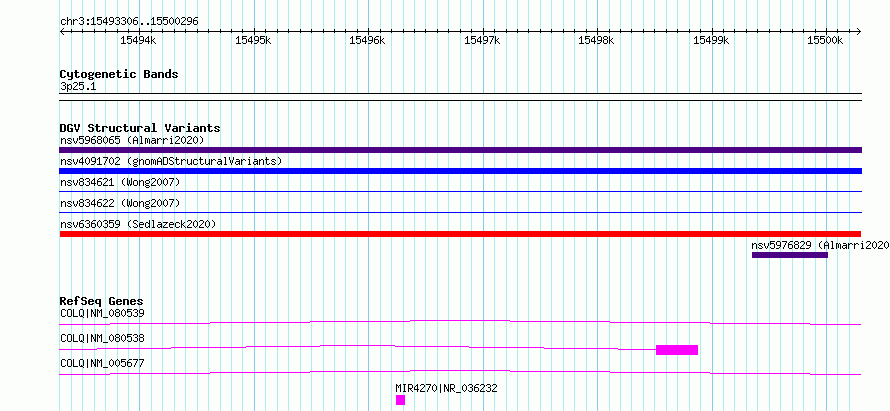Click the COLQ|NM_080538 gene label
Image resolution: width=890 pixels, height=411 pixels.
click(102, 338)
